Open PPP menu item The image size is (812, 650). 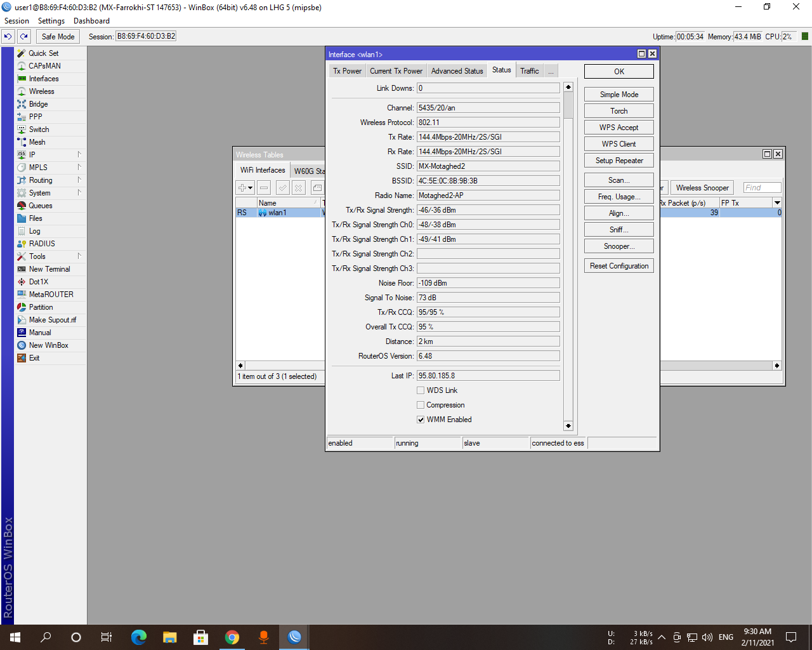pyautogui.click(x=36, y=117)
